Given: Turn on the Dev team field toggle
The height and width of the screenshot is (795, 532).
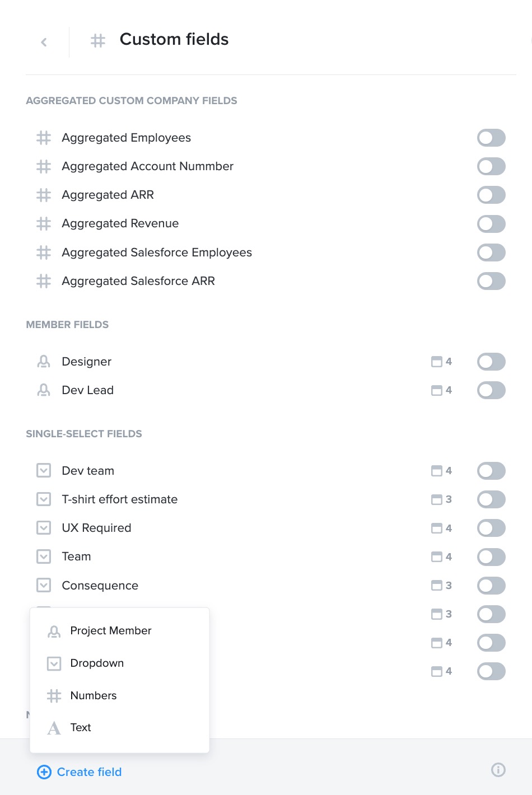Looking at the screenshot, I should (x=491, y=471).
